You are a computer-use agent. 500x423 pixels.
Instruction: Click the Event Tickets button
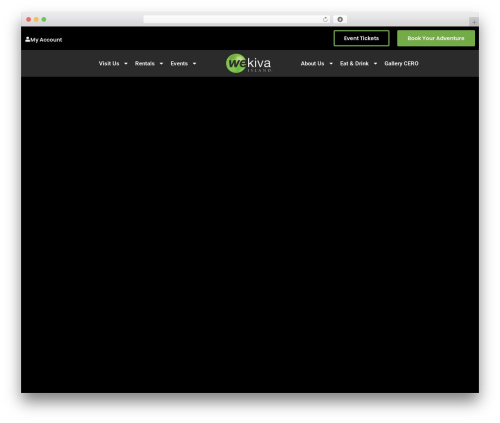click(x=361, y=38)
